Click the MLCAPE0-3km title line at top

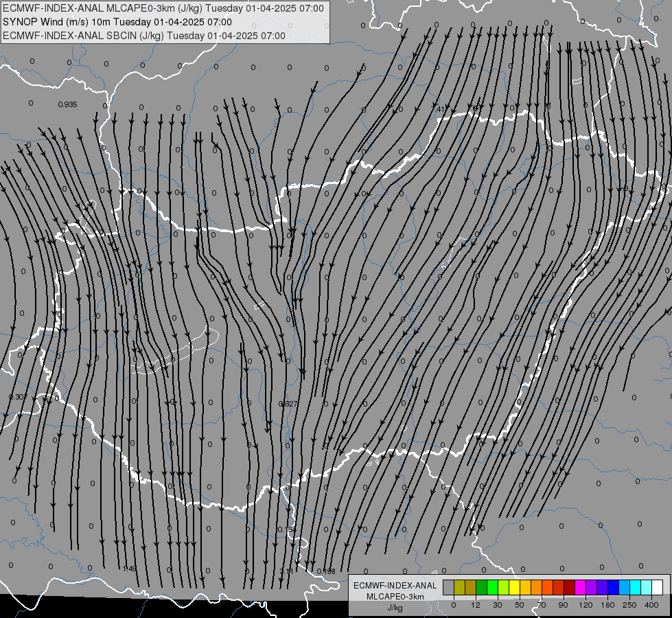click(163, 8)
